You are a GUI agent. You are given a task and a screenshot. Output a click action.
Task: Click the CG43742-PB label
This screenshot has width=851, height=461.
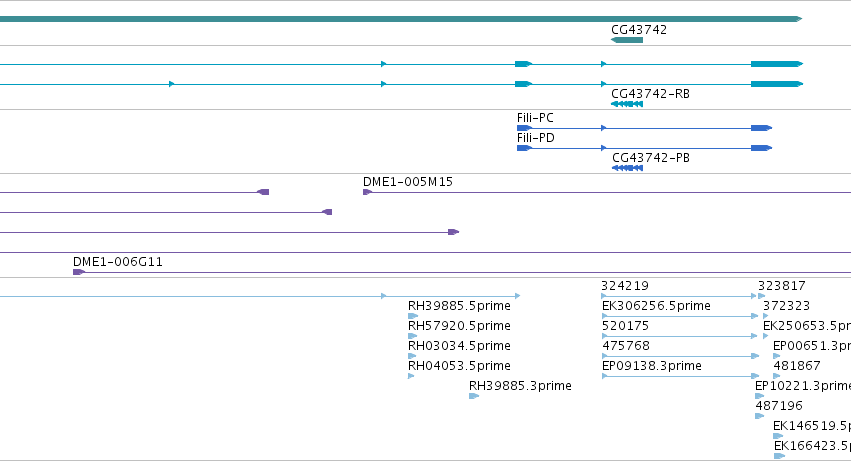pos(651,158)
